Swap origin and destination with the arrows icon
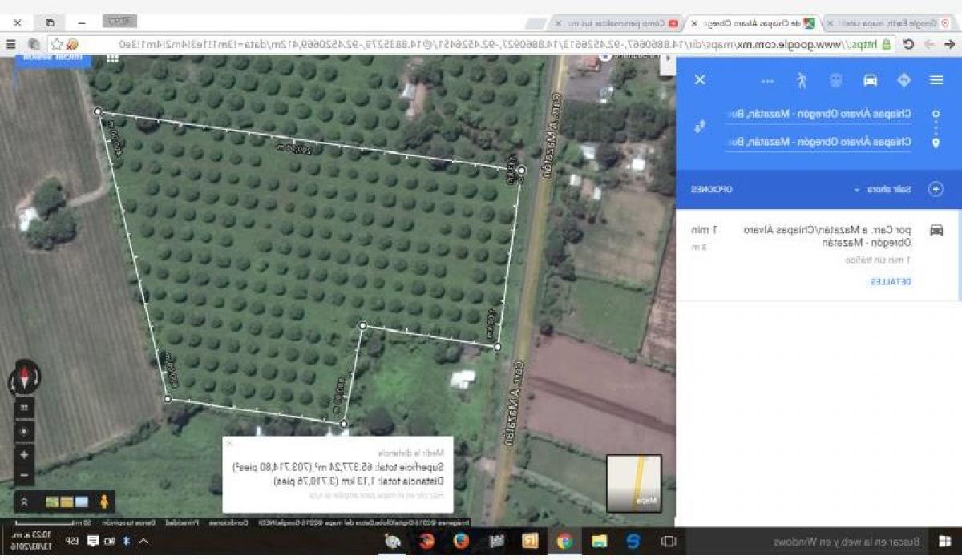The height and width of the screenshot is (560, 962). coord(699,124)
